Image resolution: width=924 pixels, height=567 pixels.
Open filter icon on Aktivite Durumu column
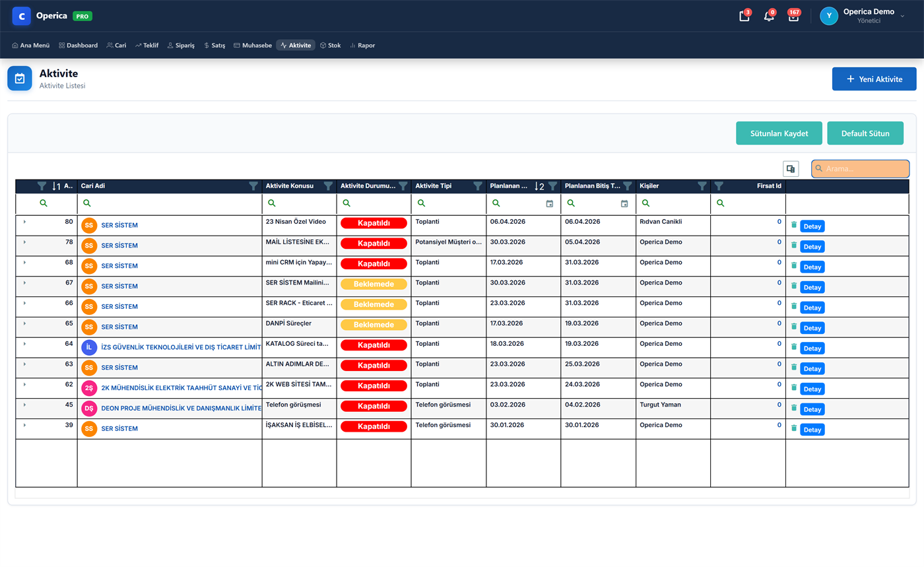[x=403, y=186]
